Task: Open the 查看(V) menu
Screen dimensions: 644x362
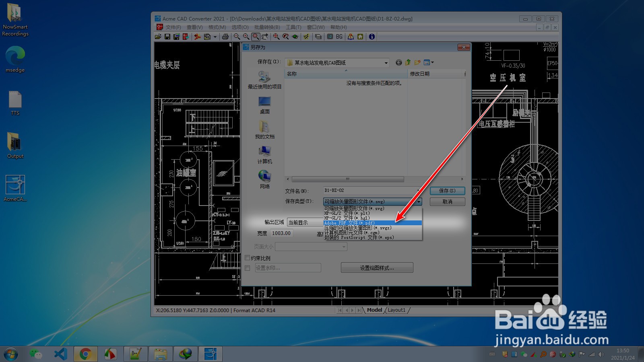Action: point(195,27)
